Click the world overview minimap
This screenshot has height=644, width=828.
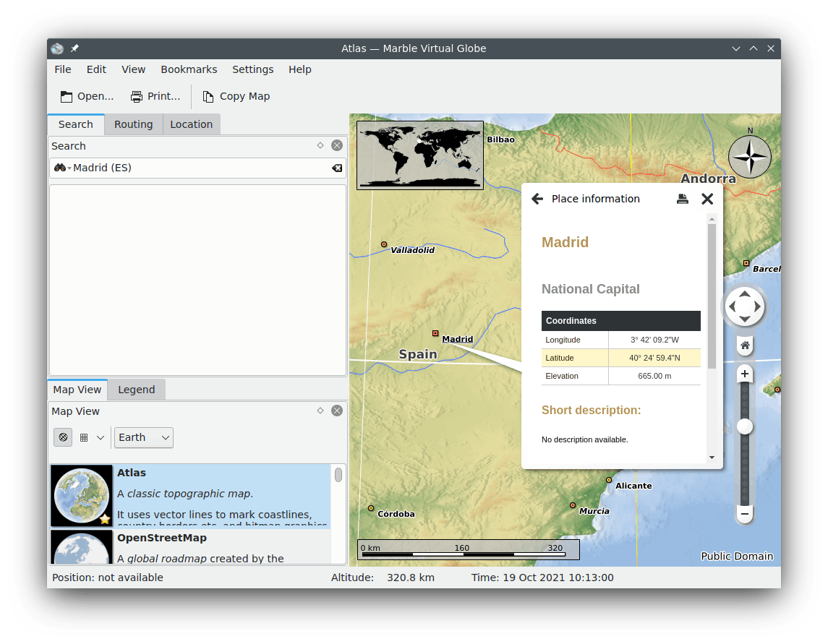coord(420,155)
